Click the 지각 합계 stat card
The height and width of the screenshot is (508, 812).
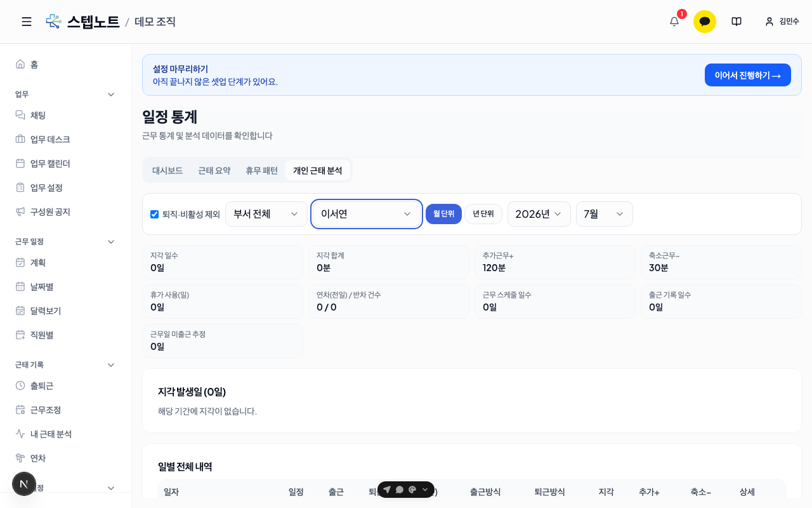tap(389, 262)
